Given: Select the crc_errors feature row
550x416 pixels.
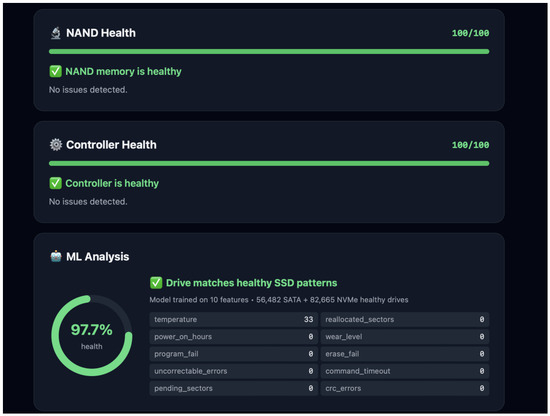Looking at the screenshot, I should coord(405,388).
